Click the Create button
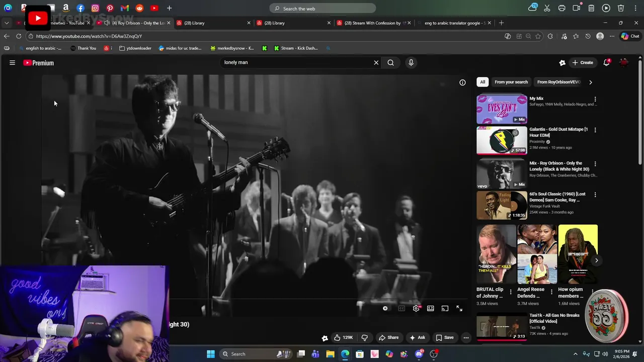 582,62
